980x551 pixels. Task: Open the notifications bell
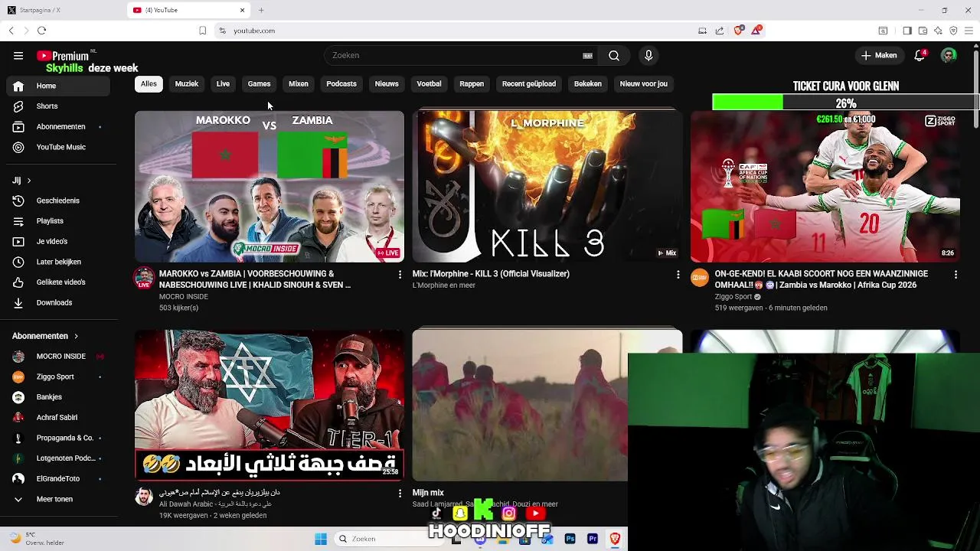pos(920,56)
